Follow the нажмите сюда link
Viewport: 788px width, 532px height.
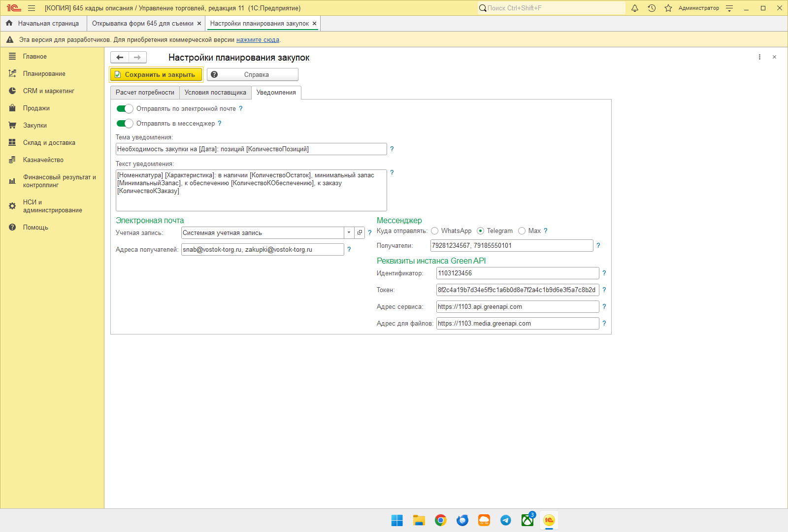point(258,39)
